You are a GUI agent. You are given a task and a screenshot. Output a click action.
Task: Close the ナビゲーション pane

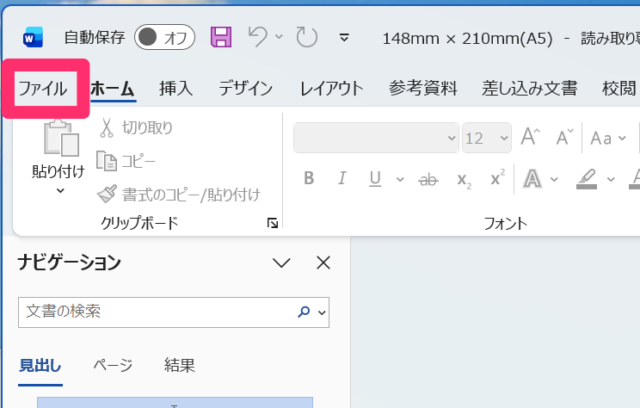(x=323, y=263)
